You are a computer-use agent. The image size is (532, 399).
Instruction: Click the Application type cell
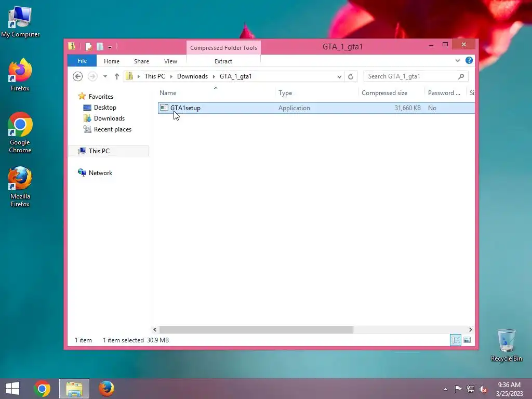294,108
